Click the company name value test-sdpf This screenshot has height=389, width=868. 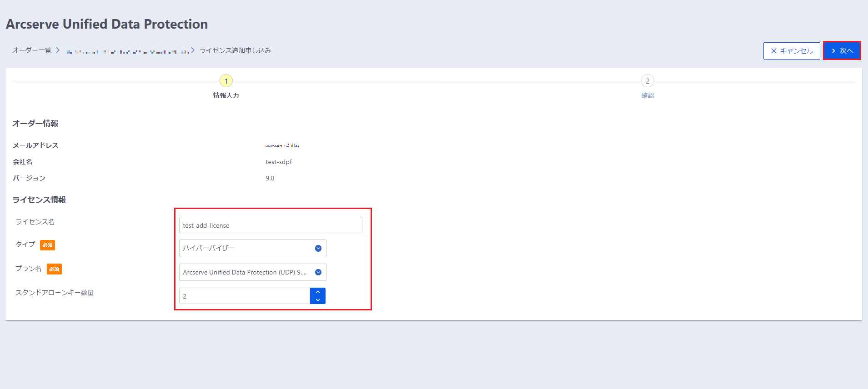tap(279, 162)
